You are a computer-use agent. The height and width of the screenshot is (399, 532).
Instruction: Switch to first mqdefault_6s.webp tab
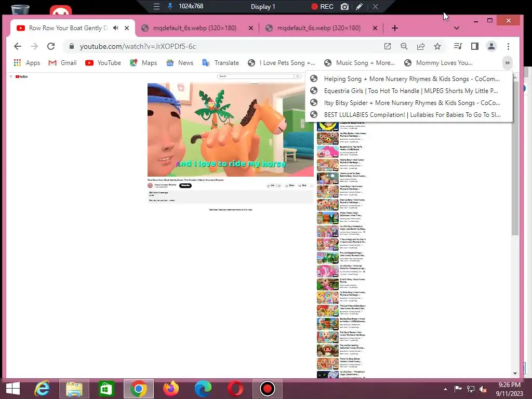(195, 28)
